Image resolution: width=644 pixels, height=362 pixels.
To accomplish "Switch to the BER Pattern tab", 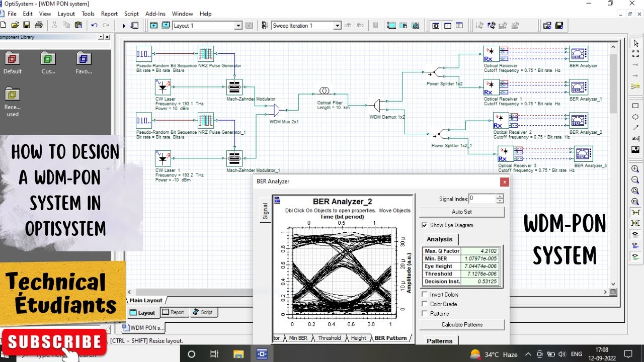I will pyautogui.click(x=390, y=338).
